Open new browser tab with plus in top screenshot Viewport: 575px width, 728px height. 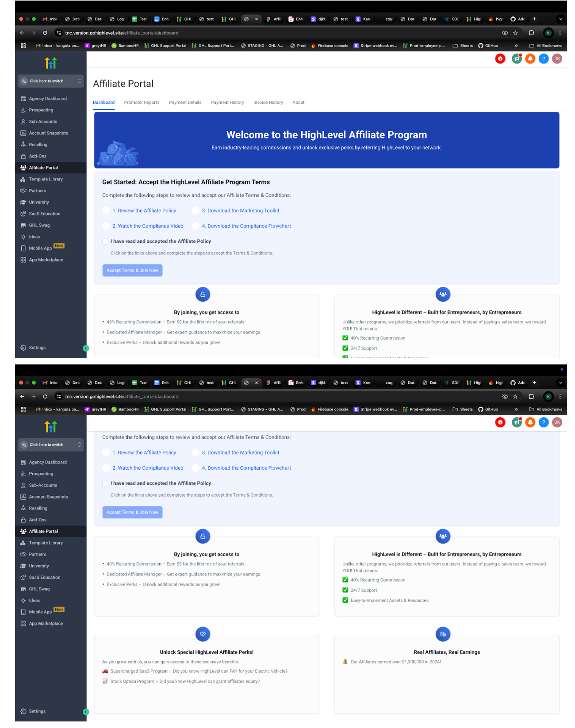(534, 19)
